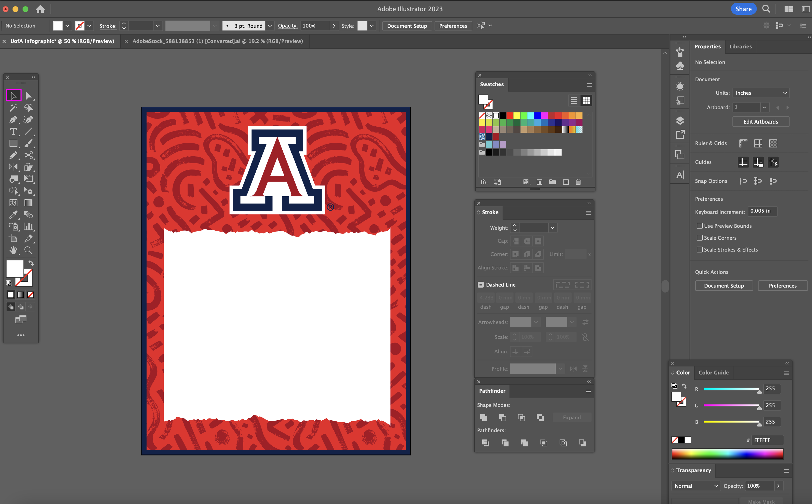The image size is (812, 504).
Task: Select the Magic Wand tool
Action: (13, 108)
